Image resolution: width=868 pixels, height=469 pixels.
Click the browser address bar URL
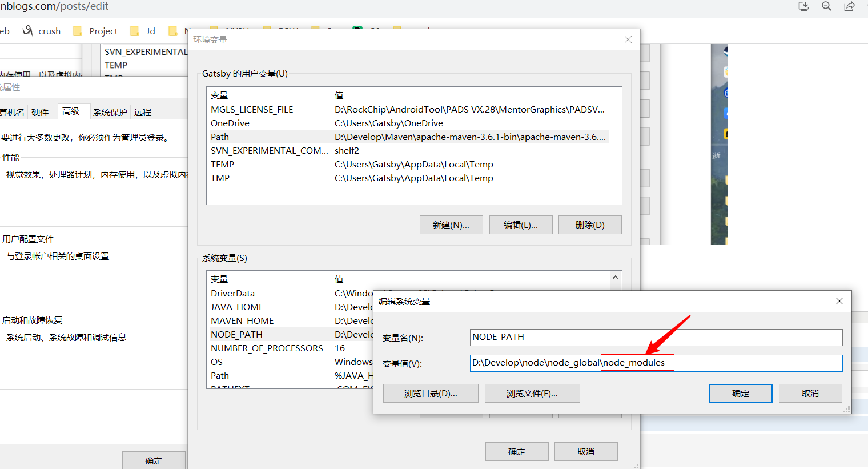[x=54, y=6]
